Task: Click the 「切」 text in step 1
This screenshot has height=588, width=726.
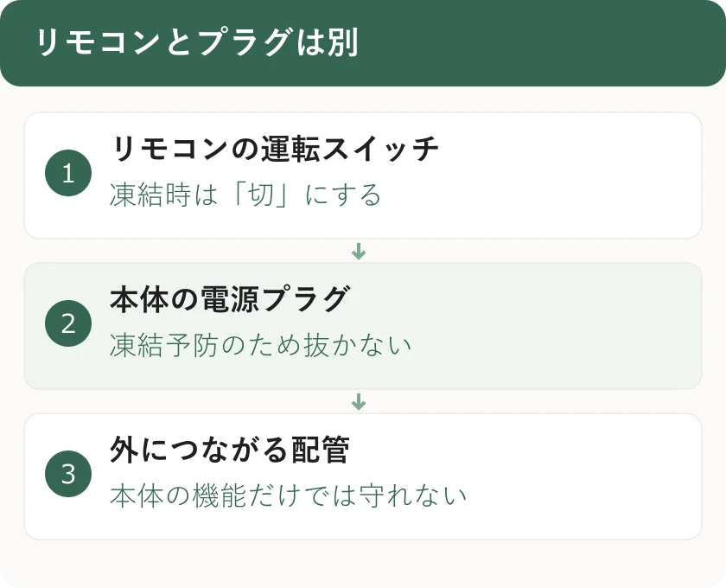Action: pos(261,195)
